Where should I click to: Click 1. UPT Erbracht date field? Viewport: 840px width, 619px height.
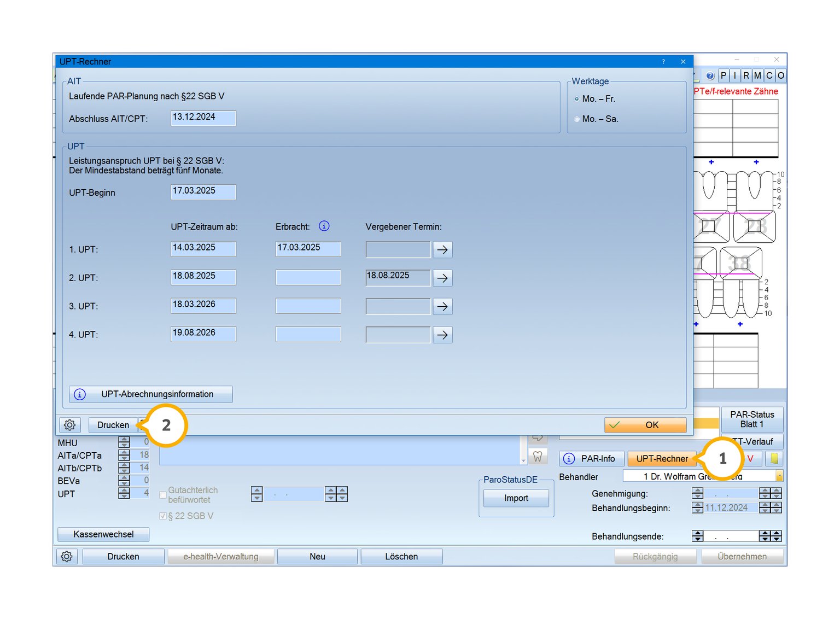[x=308, y=249]
